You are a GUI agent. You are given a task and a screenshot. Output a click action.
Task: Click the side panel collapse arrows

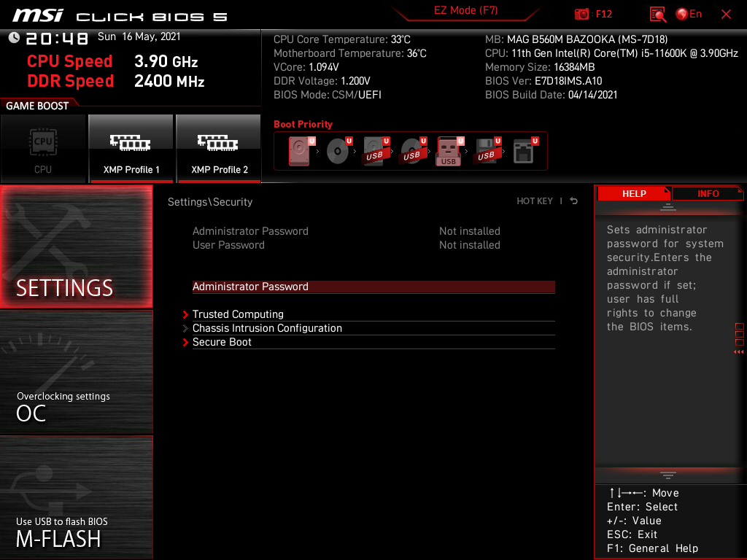point(739,352)
